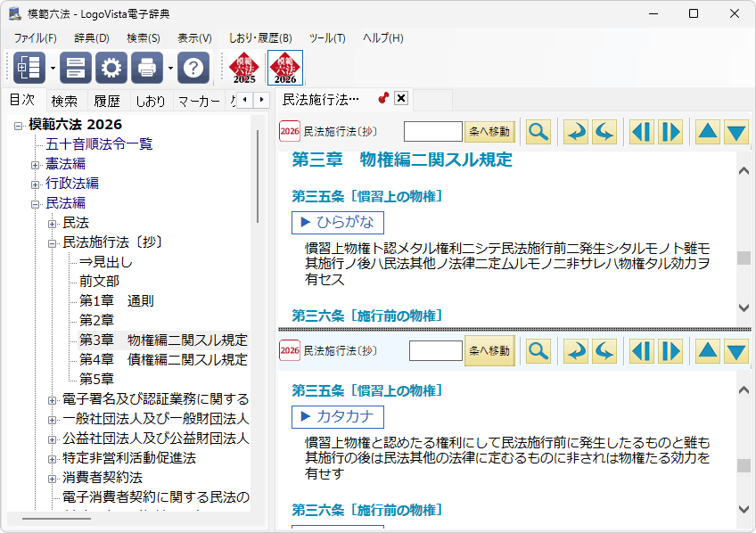Click the article number input field in lower pane
The height and width of the screenshot is (533, 756).
(435, 351)
